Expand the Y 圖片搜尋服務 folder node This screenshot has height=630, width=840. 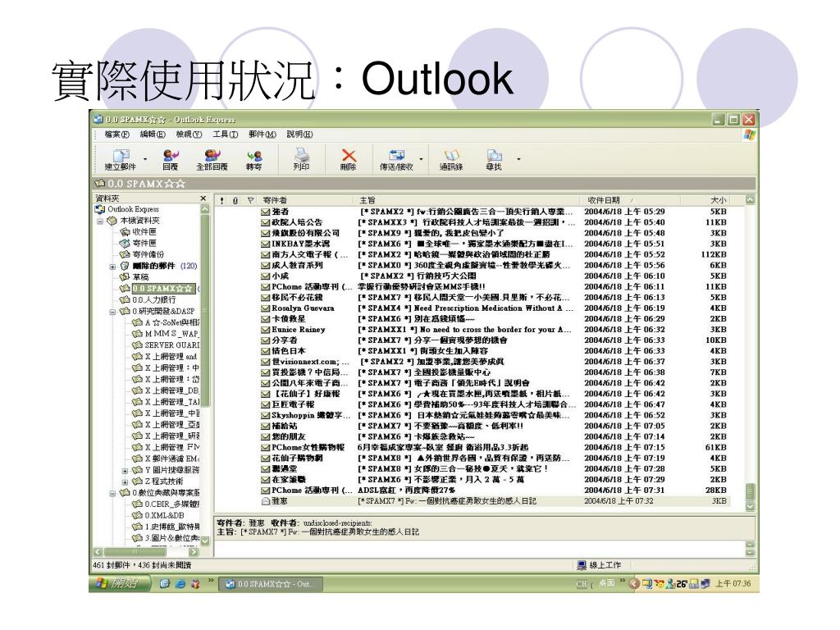pyautogui.click(x=126, y=470)
